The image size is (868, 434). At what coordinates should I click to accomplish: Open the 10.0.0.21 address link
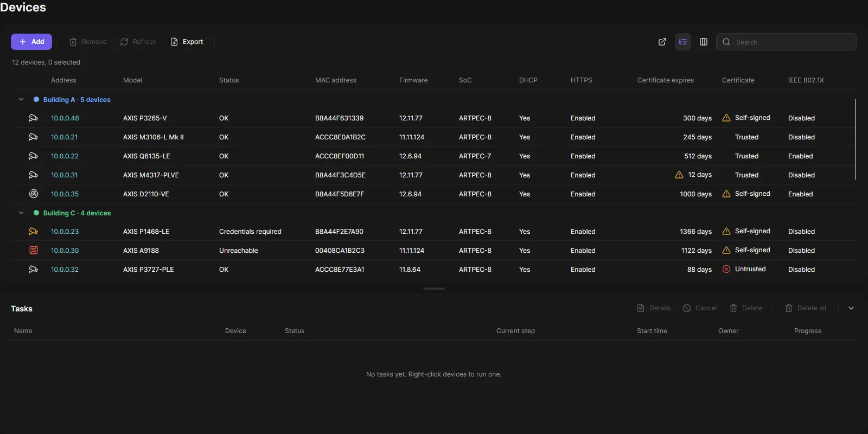pyautogui.click(x=65, y=137)
